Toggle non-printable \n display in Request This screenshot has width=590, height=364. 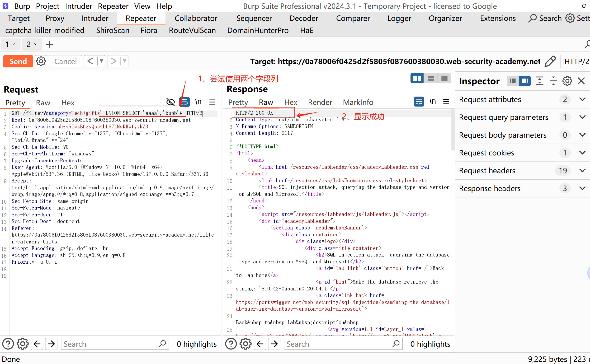tap(198, 102)
